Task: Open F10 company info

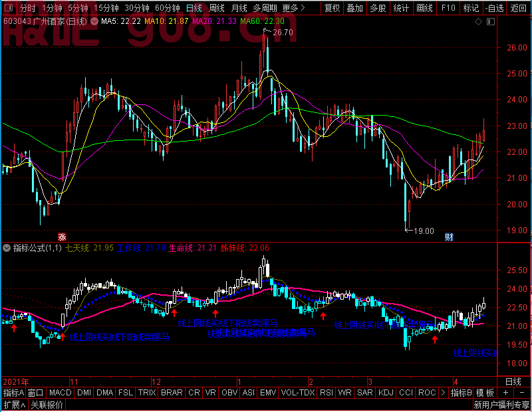Action: [x=448, y=8]
